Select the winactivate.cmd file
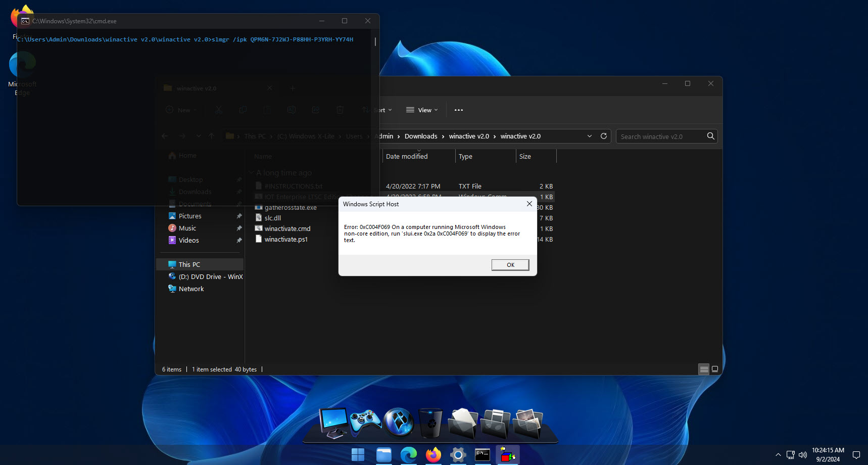This screenshot has width=868, height=465. (x=287, y=229)
